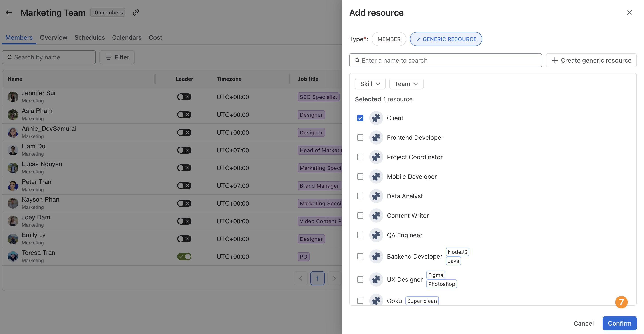The image size is (644, 334).
Task: Open the Schedules tab
Action: tap(89, 37)
